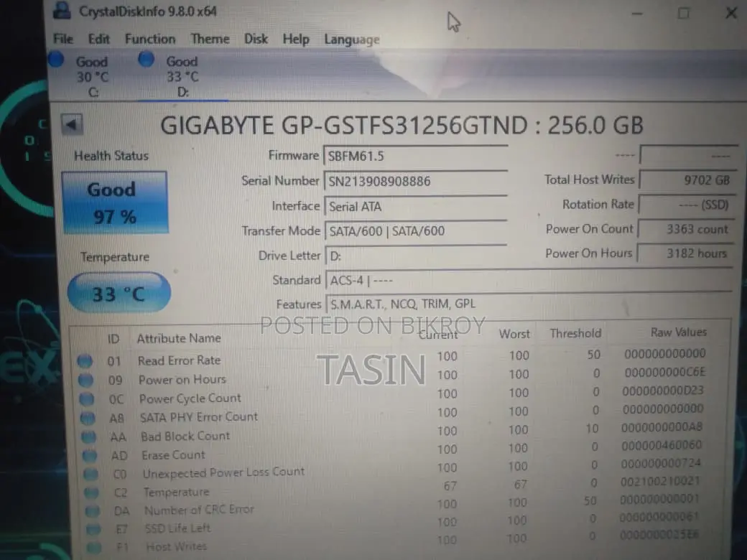Click the ID column header
Viewport: 747px width, 560px height.
click(x=113, y=339)
